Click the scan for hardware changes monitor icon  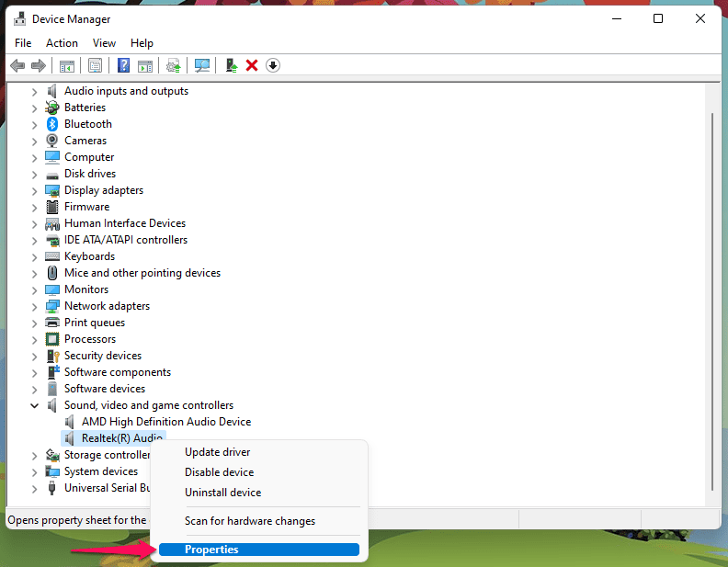202,65
